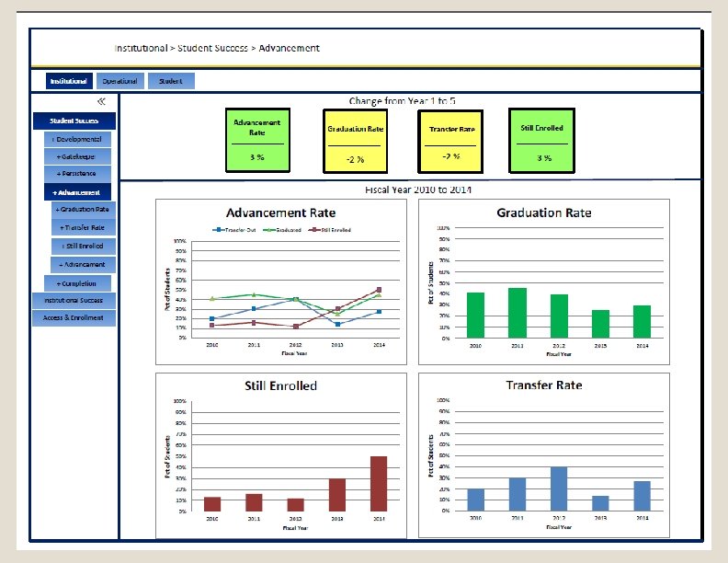The width and height of the screenshot is (728, 563).
Task: Expand the Persistence sidebar item
Action: (x=77, y=174)
